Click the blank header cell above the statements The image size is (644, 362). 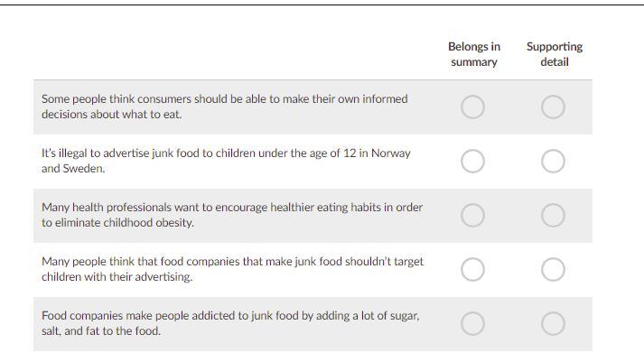[x=226, y=54]
